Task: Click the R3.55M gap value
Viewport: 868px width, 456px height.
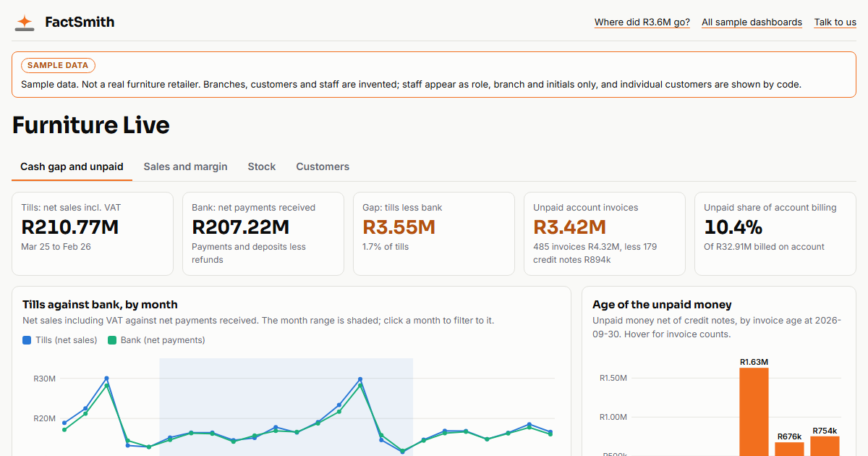Action: (399, 227)
